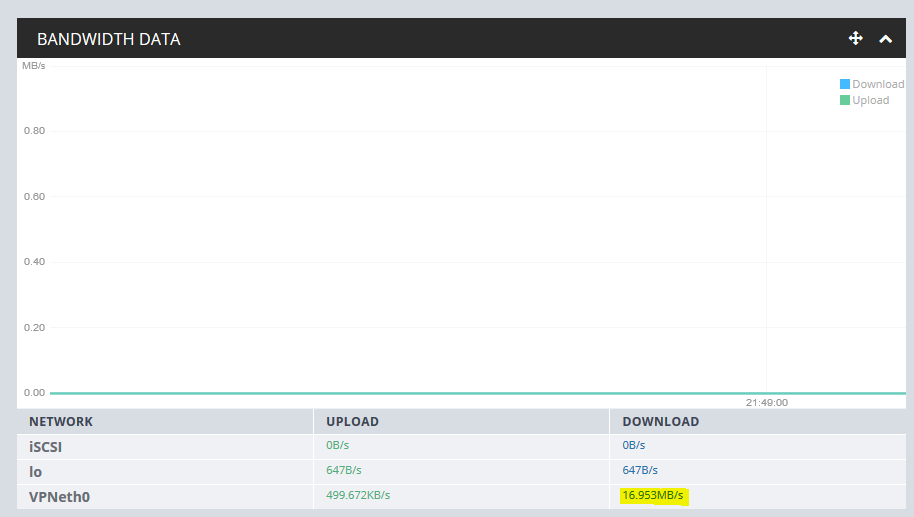Click the 0.80 y-axis label
Viewport: 914px width, 517px height.
point(34,131)
